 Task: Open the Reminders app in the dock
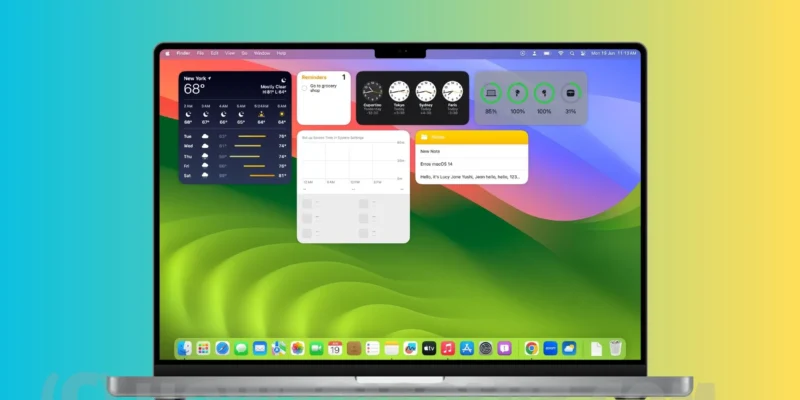[x=372, y=348]
